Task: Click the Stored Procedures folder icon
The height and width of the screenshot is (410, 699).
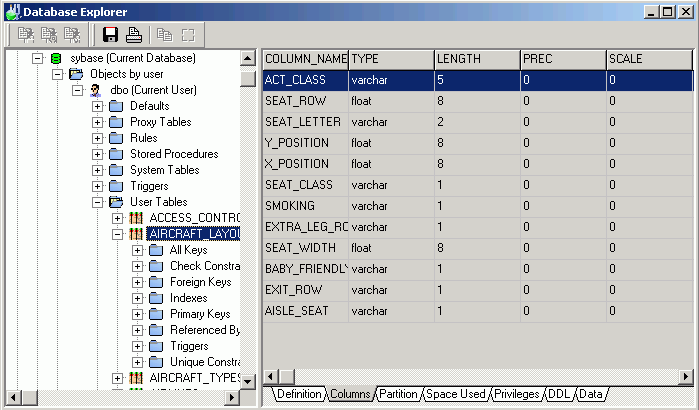Action: (x=116, y=154)
